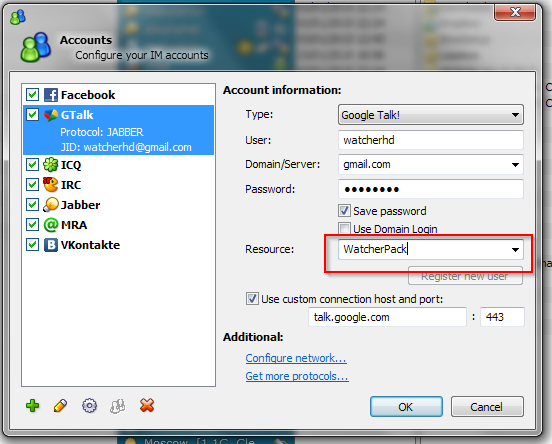
Task: Click the red X delete account icon
Action: pos(147,405)
